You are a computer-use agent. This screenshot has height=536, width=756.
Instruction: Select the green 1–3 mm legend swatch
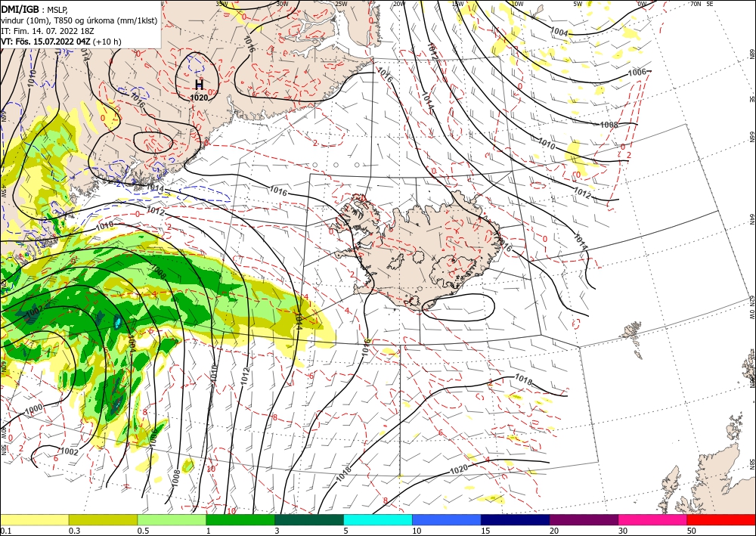[x=240, y=519]
